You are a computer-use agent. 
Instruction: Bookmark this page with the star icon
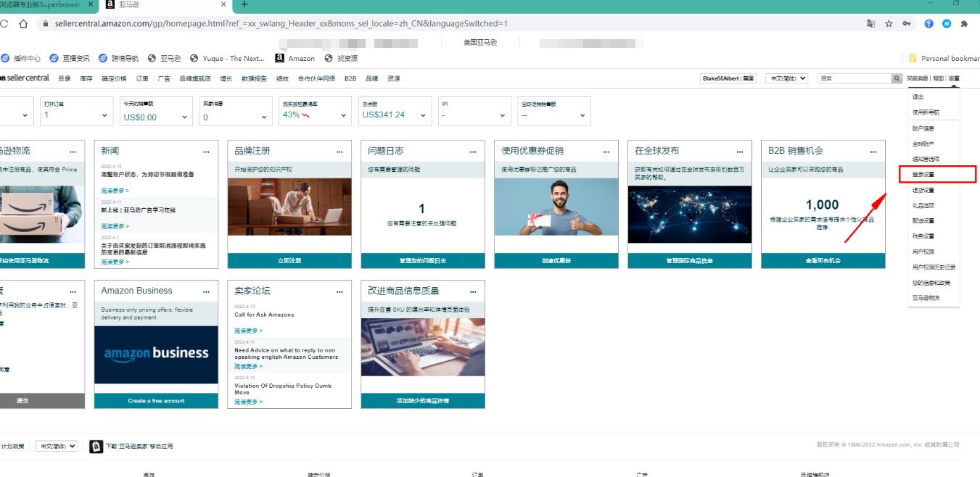pyautogui.click(x=889, y=23)
